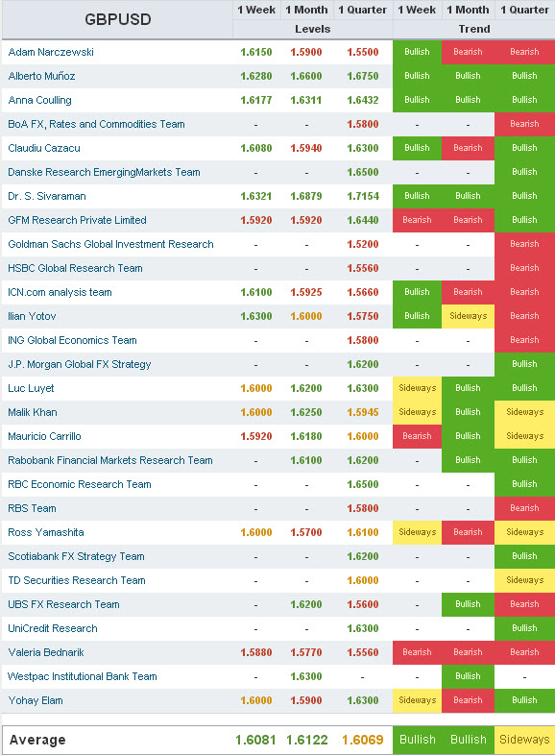555x756 pixels.
Task: Click UniCredit Research's Bullish quarter trend
Action: [x=524, y=628]
